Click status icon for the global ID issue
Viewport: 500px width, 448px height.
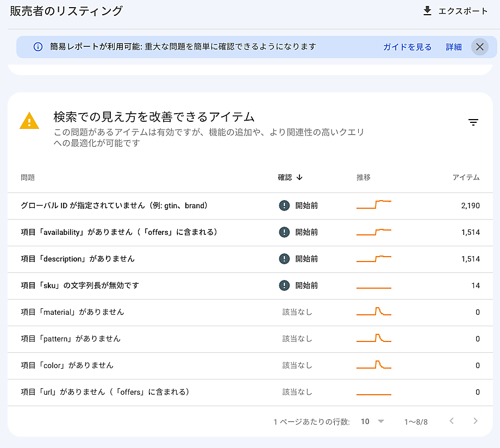(x=284, y=206)
